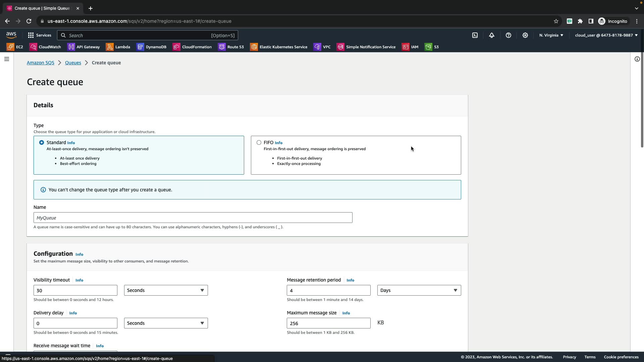
Task: Click the Amazon SQS breadcrumb link
Action: (x=40, y=63)
